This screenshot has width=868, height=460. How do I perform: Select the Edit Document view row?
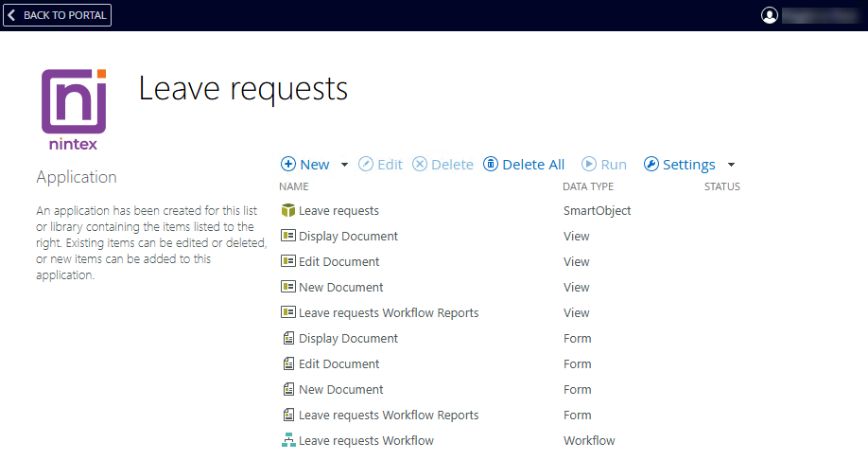[x=339, y=262]
